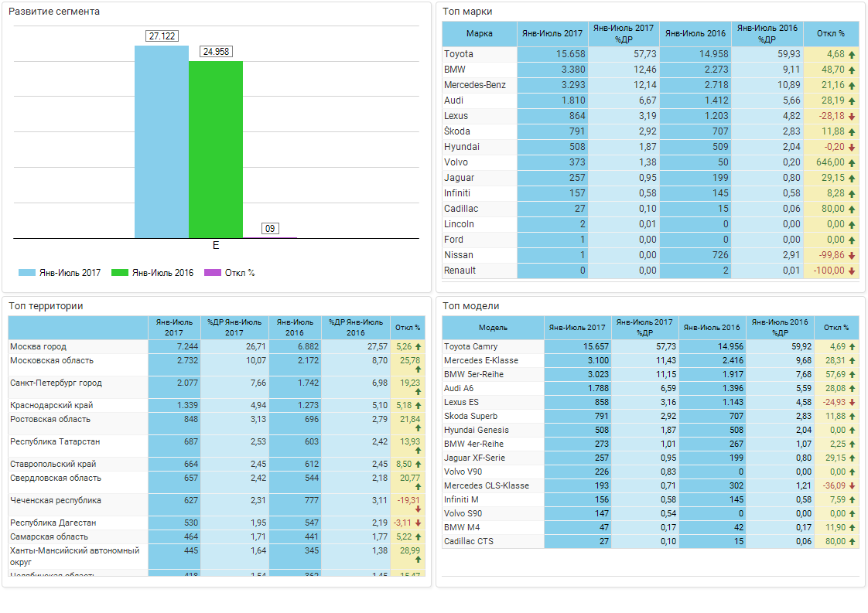Click the value 726 in the Nissan row
Image resolution: width=868 pixels, height=613 pixels.
720,256
